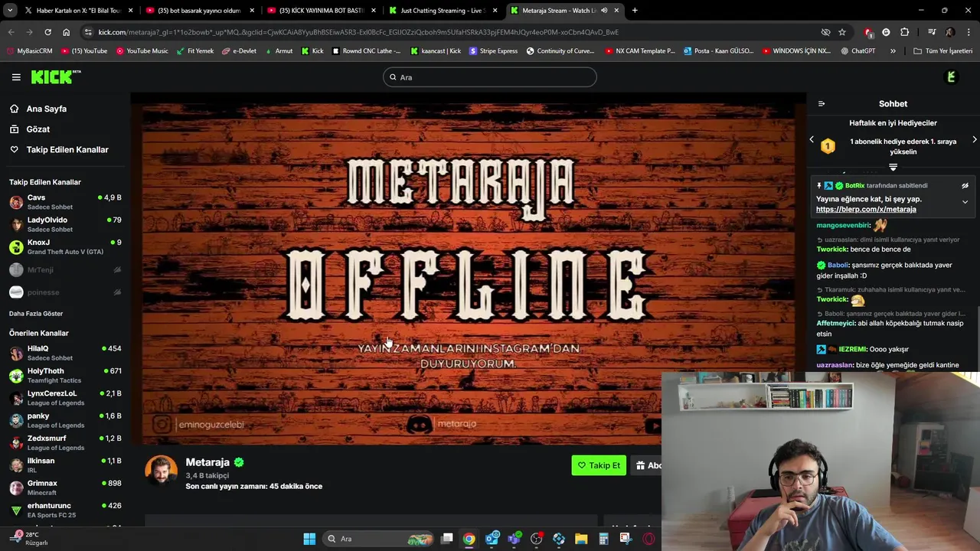Click the kick.com address bar
This screenshot has width=980, height=551.
(x=452, y=32)
